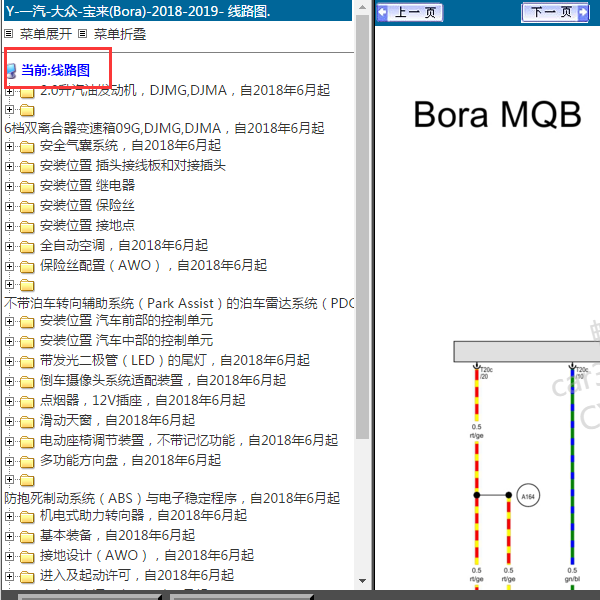
Task: Open 不带泊车转向辅助系统（Park Assist）entry
Action: pyautogui.click(x=179, y=303)
